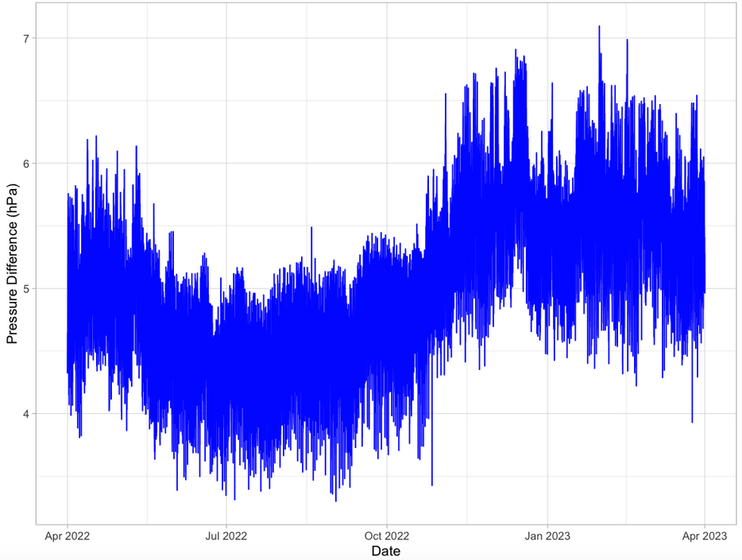742x560 pixels.
Task: Click the early peak near 6.2 in April 2022
Action: pyautogui.click(x=96, y=137)
